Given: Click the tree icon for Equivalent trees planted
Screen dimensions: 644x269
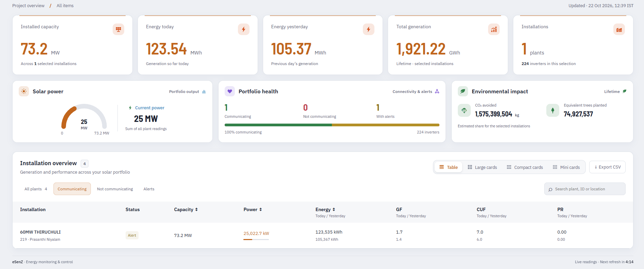Looking at the screenshot, I should click(553, 110).
